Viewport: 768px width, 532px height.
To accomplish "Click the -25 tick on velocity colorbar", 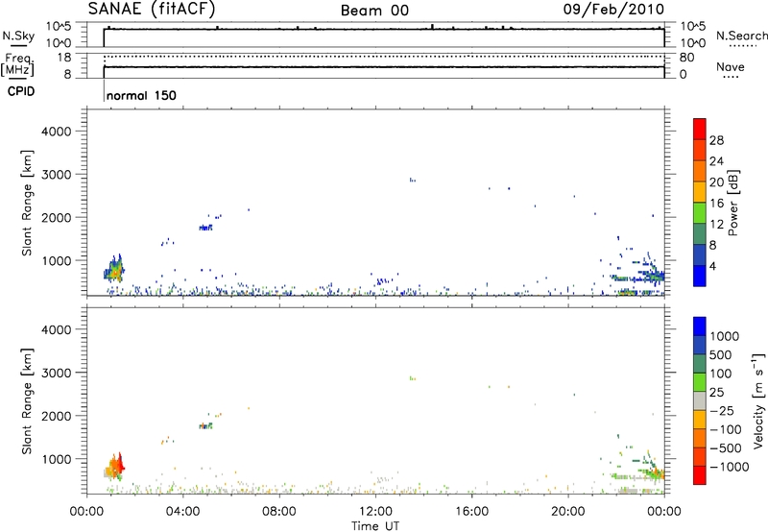I will (x=722, y=410).
